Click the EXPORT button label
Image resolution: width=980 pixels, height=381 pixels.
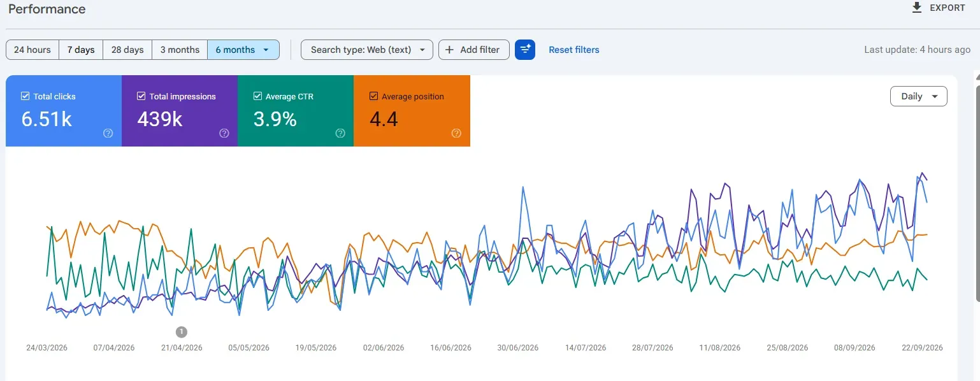(948, 8)
